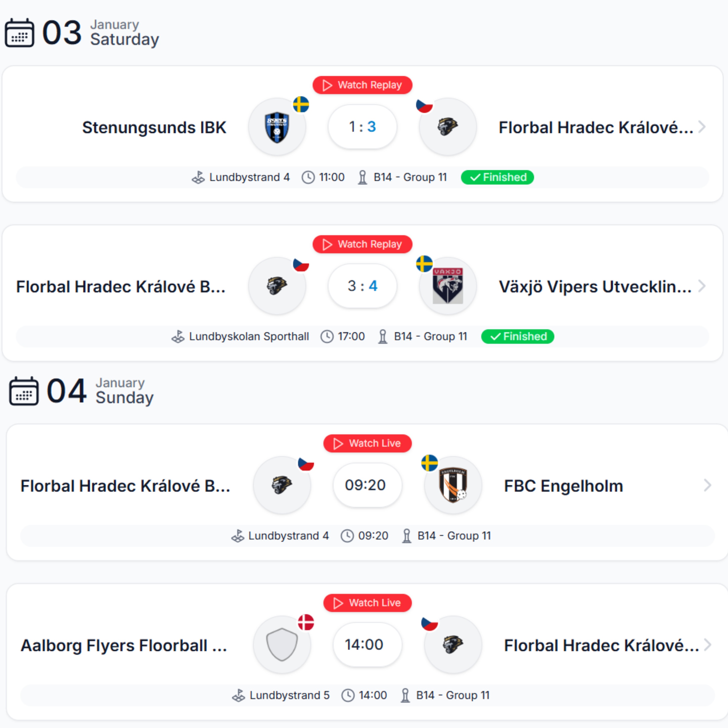Open the FBC Engelholm match chevron
This screenshot has width=728, height=728.
coord(707,485)
